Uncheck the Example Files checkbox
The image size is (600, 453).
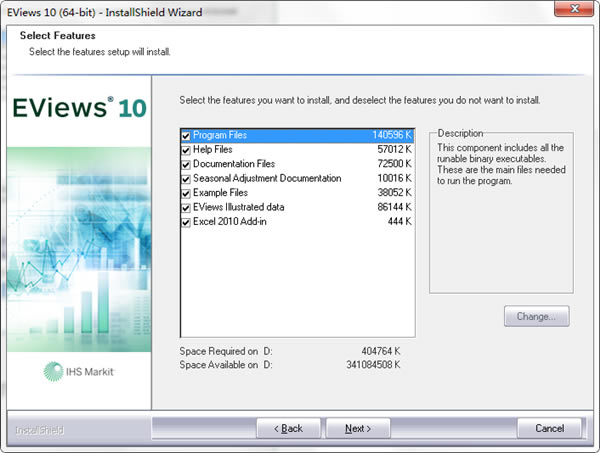186,193
